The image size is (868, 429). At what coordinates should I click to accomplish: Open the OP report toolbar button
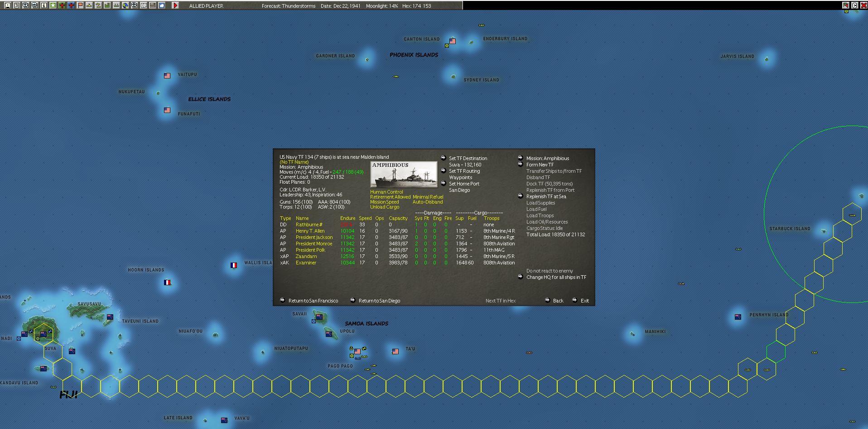[x=144, y=5]
